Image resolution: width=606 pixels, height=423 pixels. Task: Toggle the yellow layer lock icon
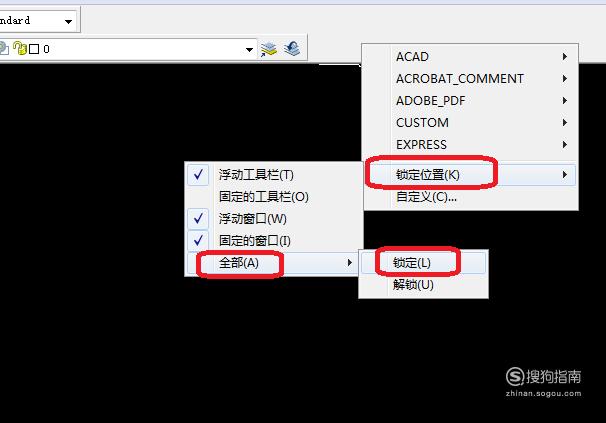coord(20,48)
